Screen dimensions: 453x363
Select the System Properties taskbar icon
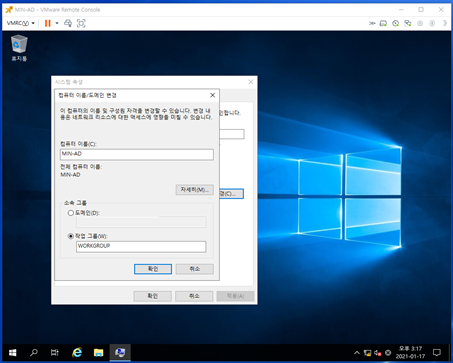(120, 353)
